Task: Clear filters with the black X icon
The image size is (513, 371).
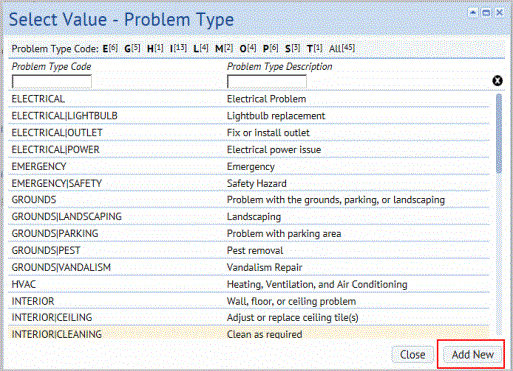Action: click(x=497, y=81)
